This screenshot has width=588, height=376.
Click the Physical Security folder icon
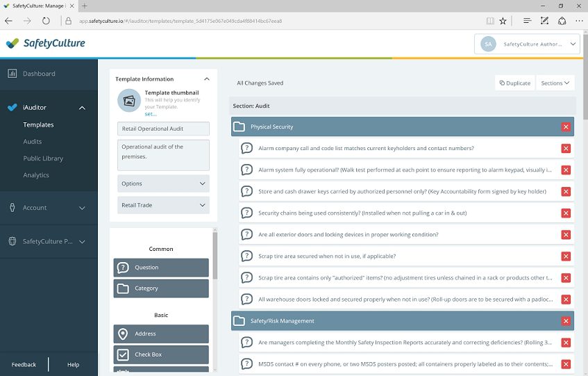point(240,127)
